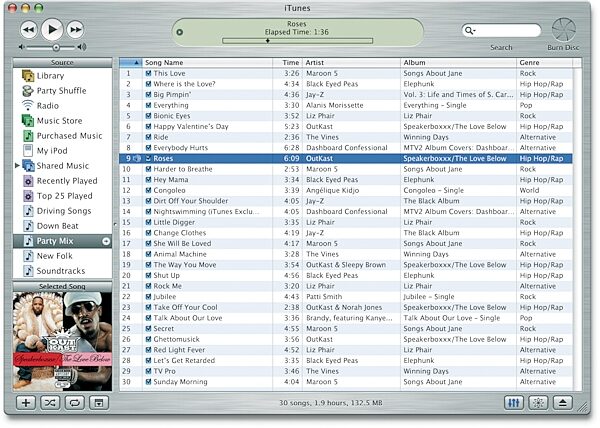Image resolution: width=600 pixels, height=428 pixels.
Task: Expand the Shared Music disclosure triangle
Action: tap(17, 166)
